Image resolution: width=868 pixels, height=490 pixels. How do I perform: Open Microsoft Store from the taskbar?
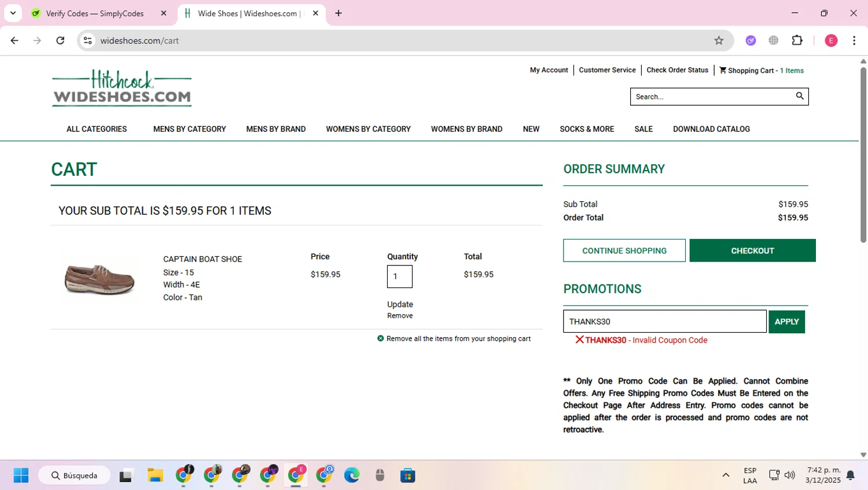point(408,476)
